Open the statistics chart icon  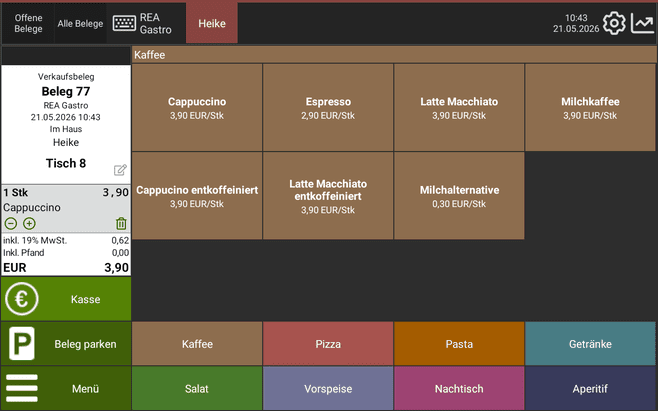[x=642, y=23]
